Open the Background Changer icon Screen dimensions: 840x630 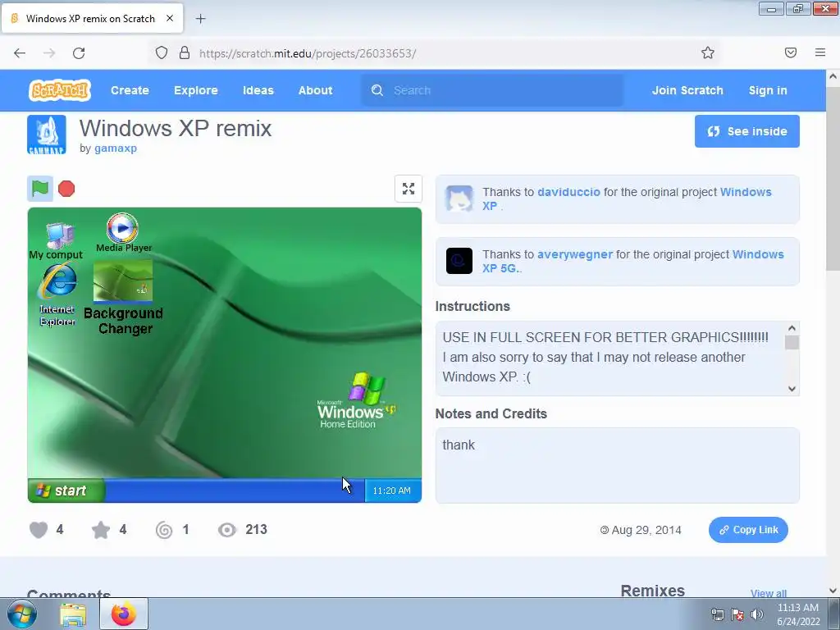123,298
